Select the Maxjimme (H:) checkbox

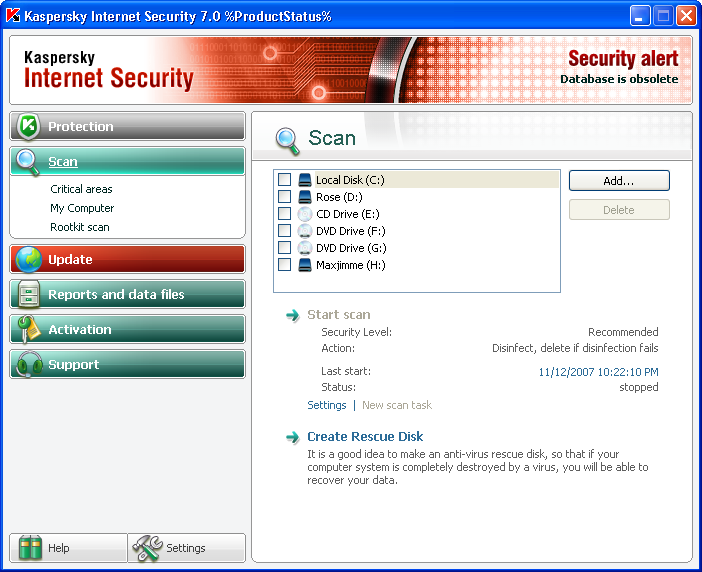284,265
